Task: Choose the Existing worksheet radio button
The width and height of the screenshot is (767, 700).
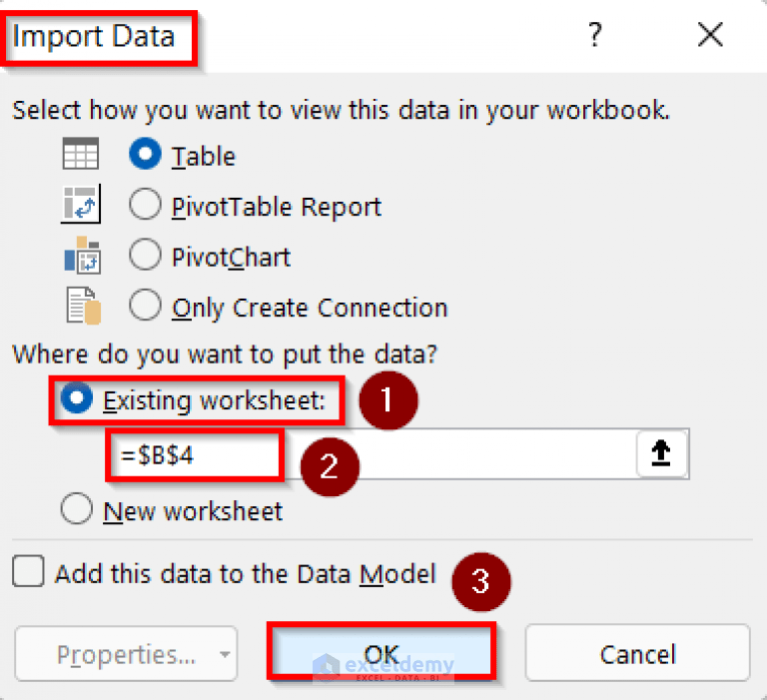Action: (76, 398)
